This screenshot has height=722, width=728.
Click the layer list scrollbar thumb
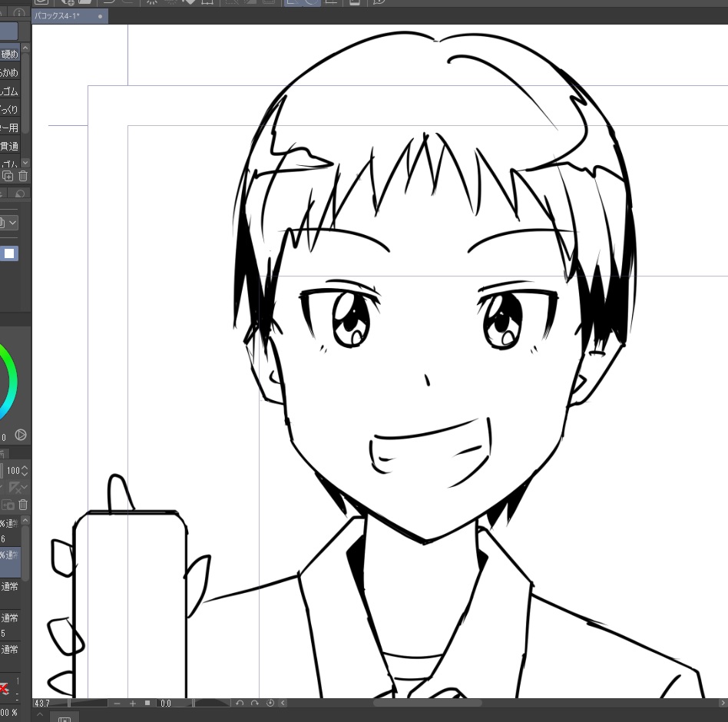point(25,552)
